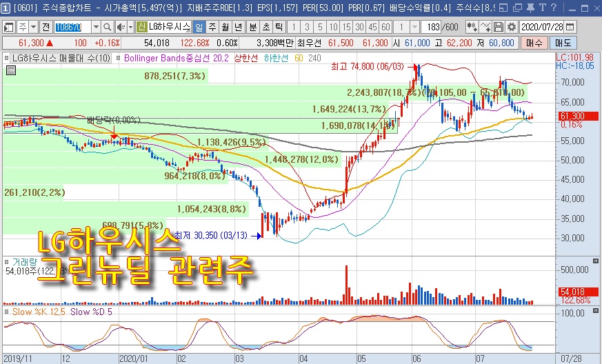
Task: Expand the speaker options arrow
Action: tap(130, 28)
